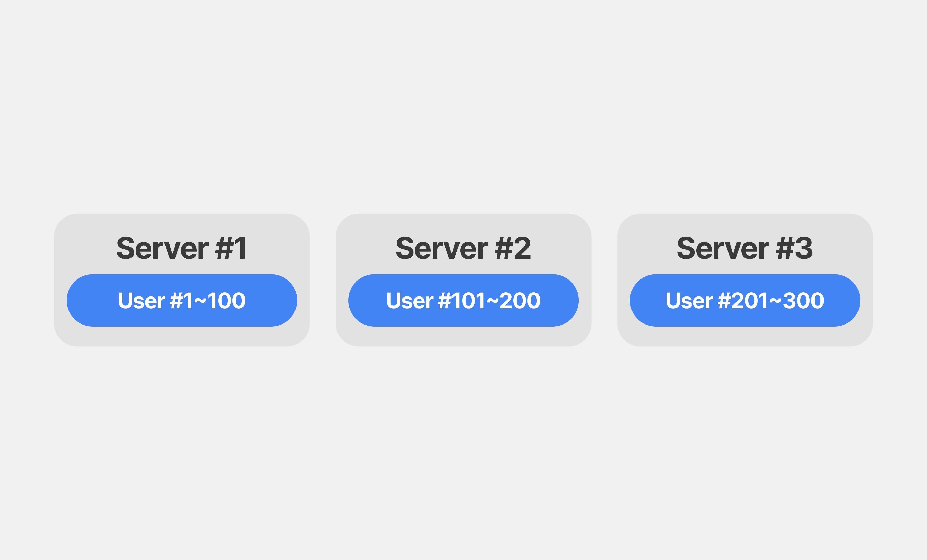
Task: Click the word User in the #101~200 pill
Action: (410, 301)
